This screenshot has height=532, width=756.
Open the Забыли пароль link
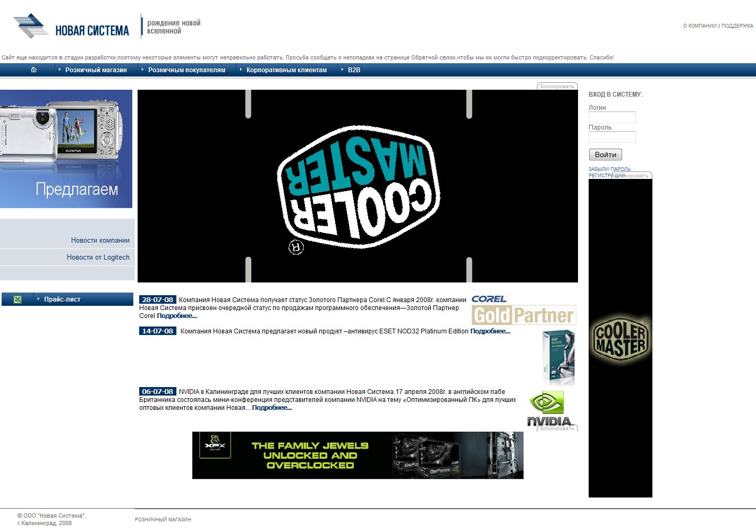609,169
